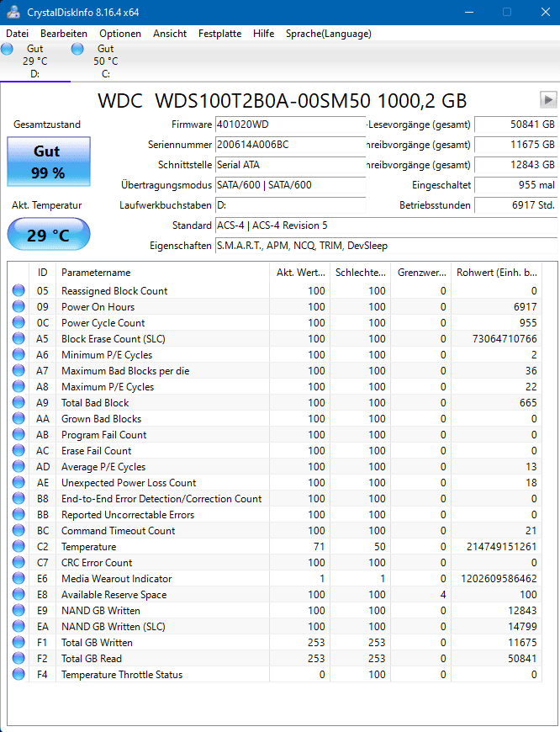Viewport: 560px width, 732px height.
Task: Click the ID column header
Action: click(43, 273)
